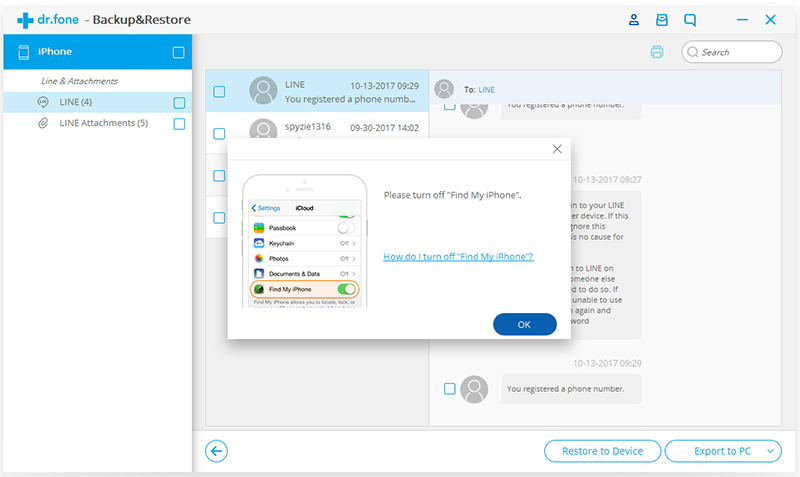Click the search magnifier icon
Image resolution: width=800 pixels, height=477 pixels.
pyautogui.click(x=692, y=52)
